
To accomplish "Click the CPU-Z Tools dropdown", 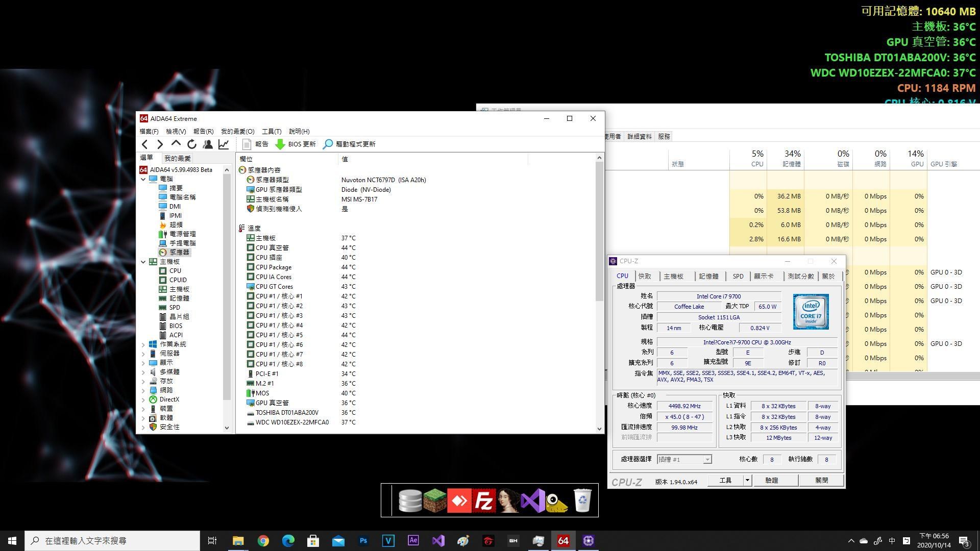I will coord(746,481).
